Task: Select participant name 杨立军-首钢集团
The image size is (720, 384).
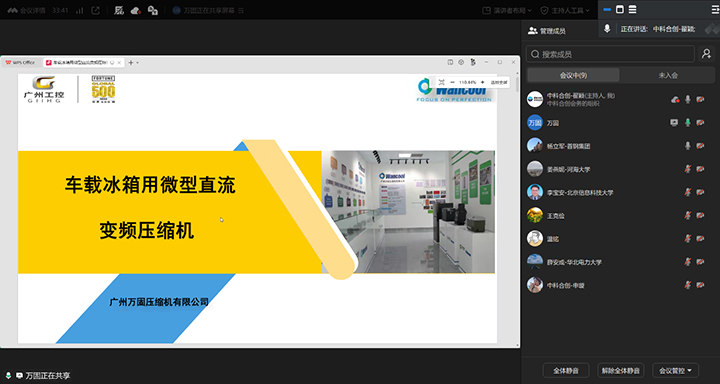Action: coord(568,146)
